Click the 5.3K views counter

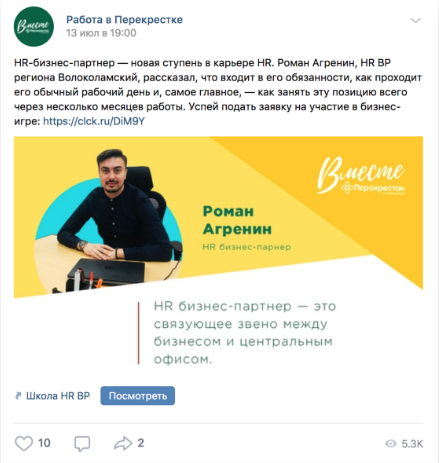pyautogui.click(x=412, y=444)
